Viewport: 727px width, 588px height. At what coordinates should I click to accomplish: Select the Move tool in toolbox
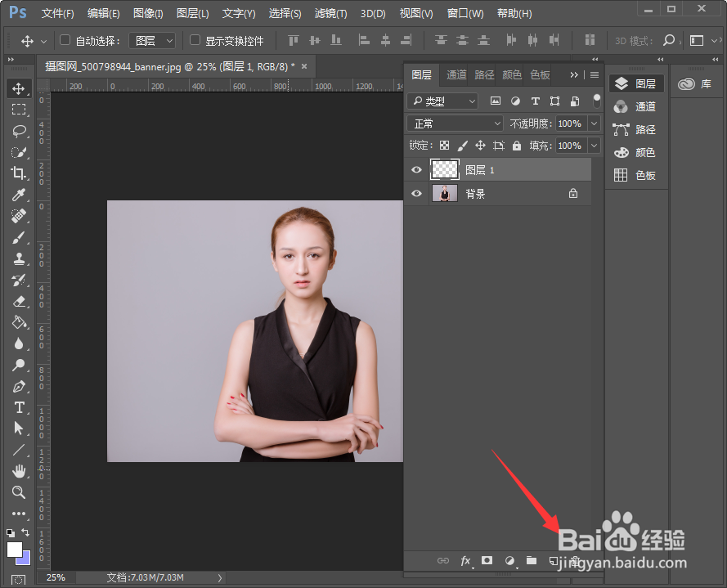click(19, 88)
